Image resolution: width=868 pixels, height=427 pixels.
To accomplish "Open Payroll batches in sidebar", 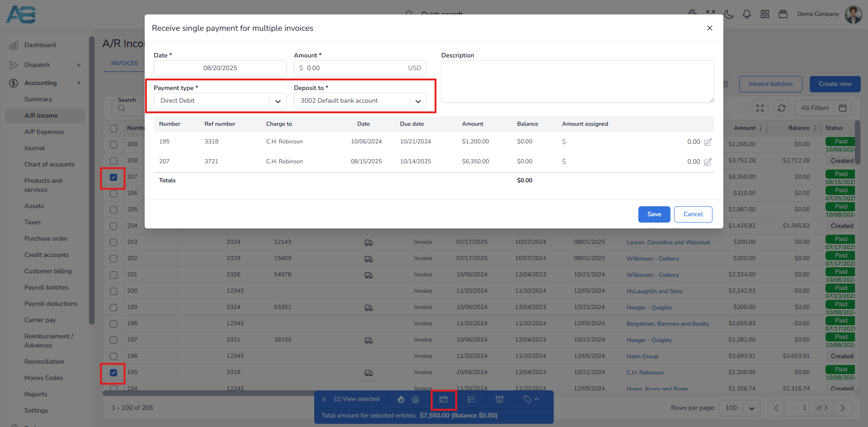I will [x=47, y=287].
